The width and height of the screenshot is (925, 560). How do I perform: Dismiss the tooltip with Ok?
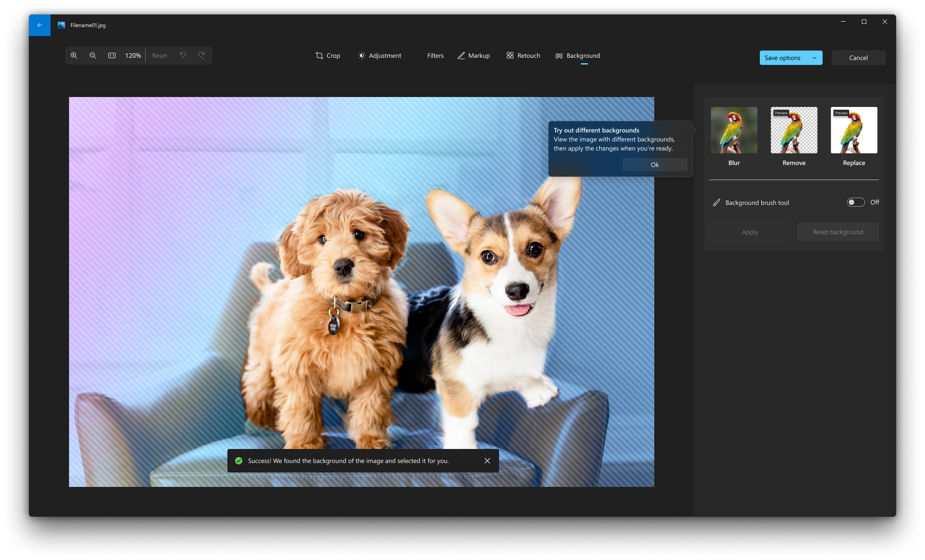click(x=654, y=165)
